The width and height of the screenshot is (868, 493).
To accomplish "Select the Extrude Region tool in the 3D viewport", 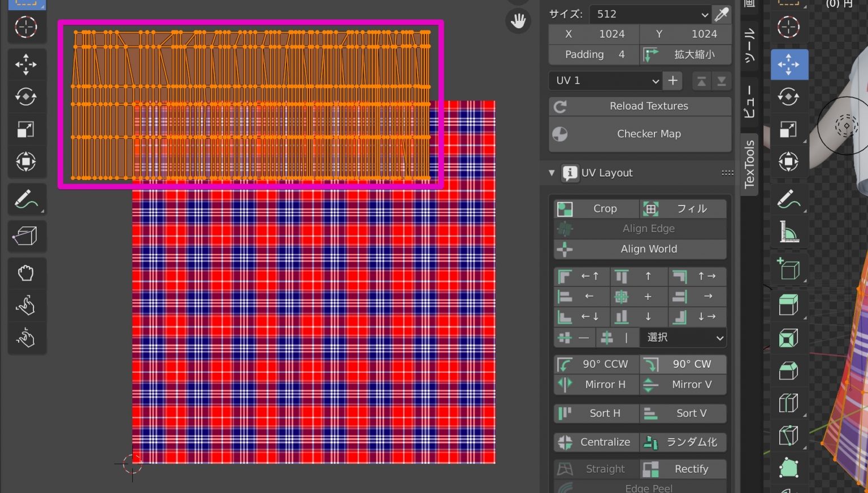I will (x=789, y=304).
